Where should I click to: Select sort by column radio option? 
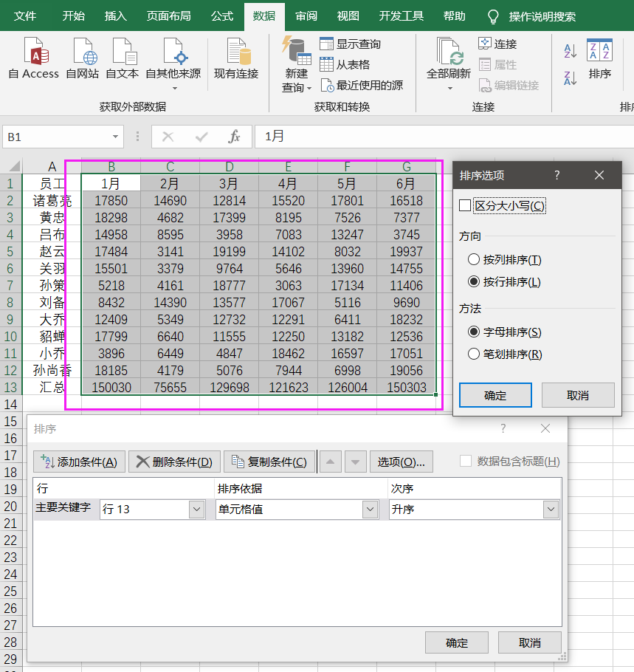[473, 259]
